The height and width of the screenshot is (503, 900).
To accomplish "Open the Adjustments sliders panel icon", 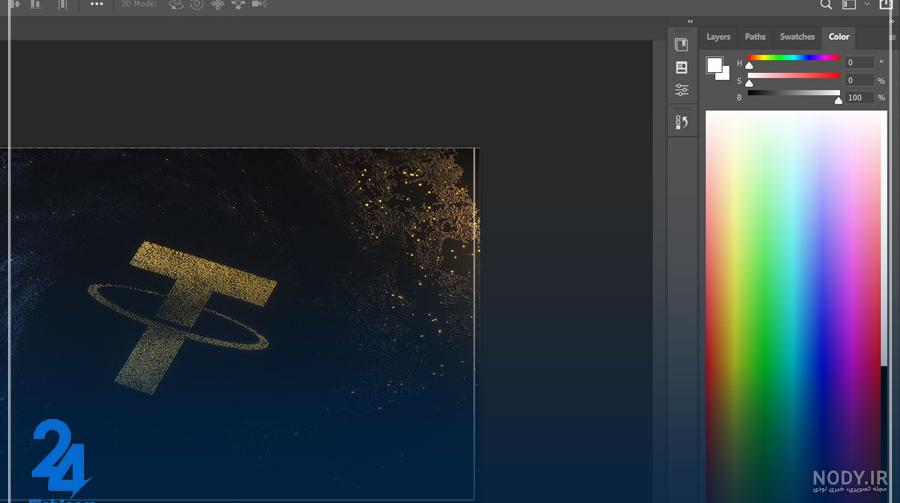I will click(x=681, y=90).
